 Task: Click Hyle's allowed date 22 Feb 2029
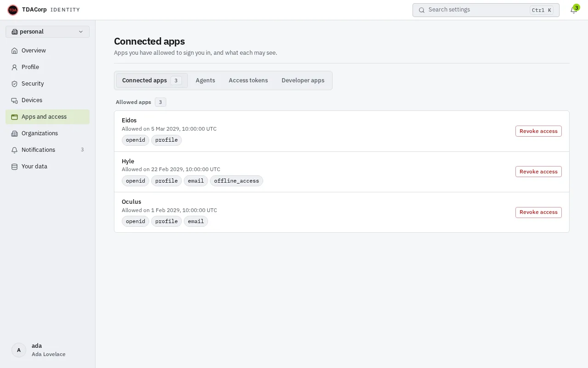point(171,169)
